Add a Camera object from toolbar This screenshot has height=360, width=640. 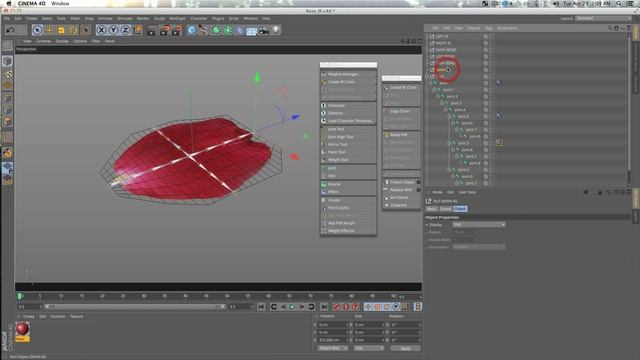pyautogui.click(x=264, y=30)
